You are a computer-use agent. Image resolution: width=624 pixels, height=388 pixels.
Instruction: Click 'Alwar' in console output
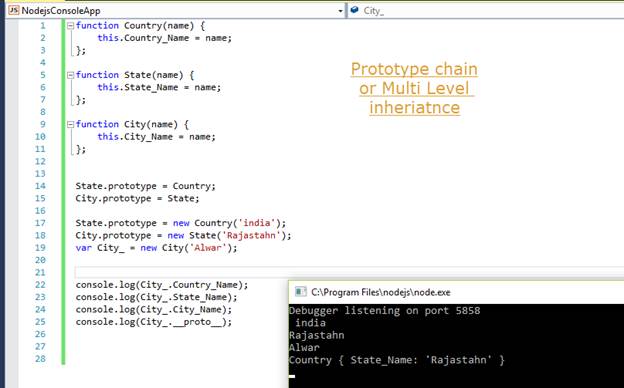(x=304, y=348)
